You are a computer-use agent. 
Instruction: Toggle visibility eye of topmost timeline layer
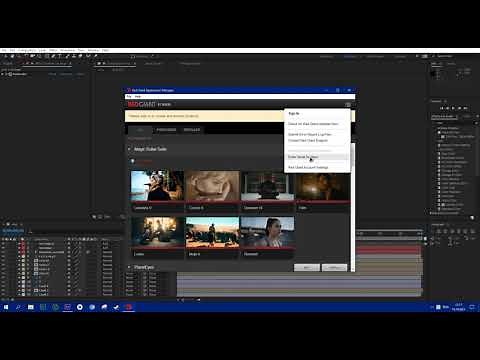(3, 244)
